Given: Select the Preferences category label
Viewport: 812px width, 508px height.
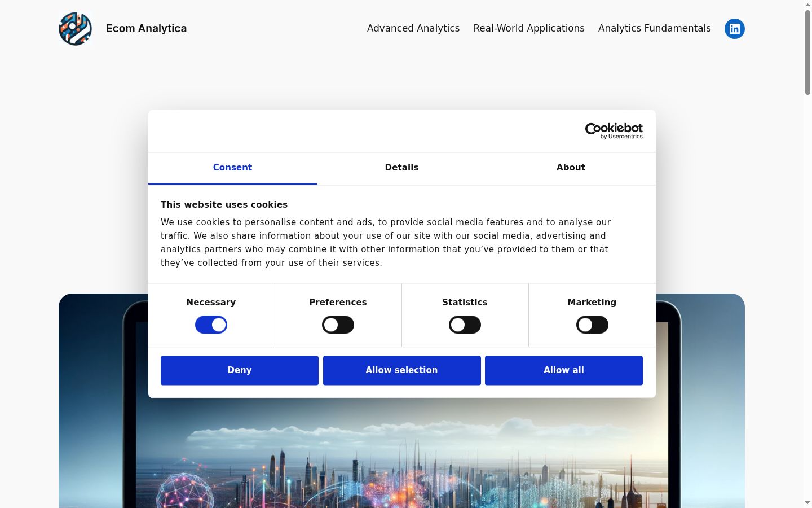Looking at the screenshot, I should pyautogui.click(x=338, y=303).
